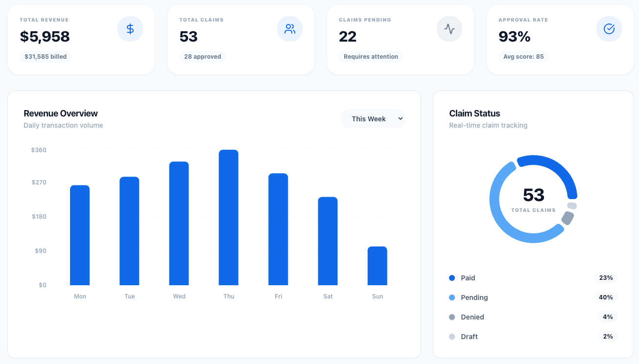
Task: Click the Paid legend dot indicator
Action: (x=452, y=278)
